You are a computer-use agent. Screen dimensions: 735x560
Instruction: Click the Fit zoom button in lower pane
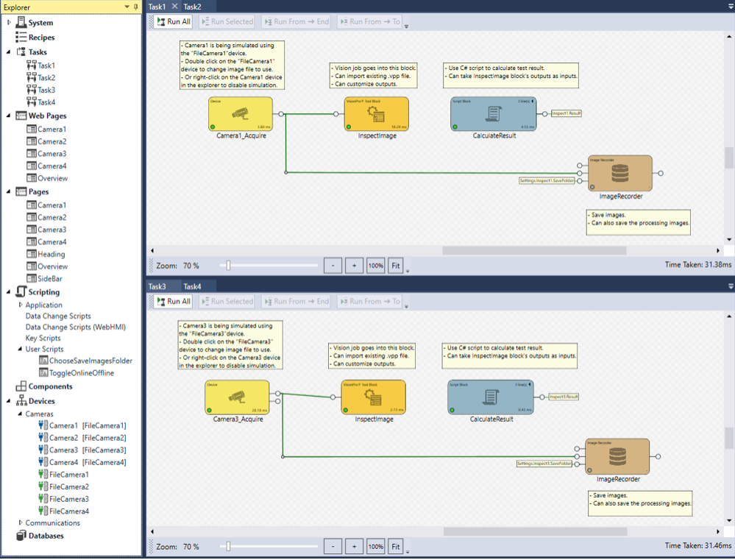[x=396, y=547]
